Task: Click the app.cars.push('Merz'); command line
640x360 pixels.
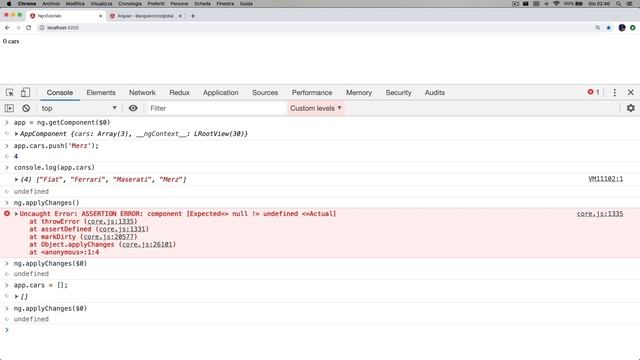Action: [x=56, y=146]
